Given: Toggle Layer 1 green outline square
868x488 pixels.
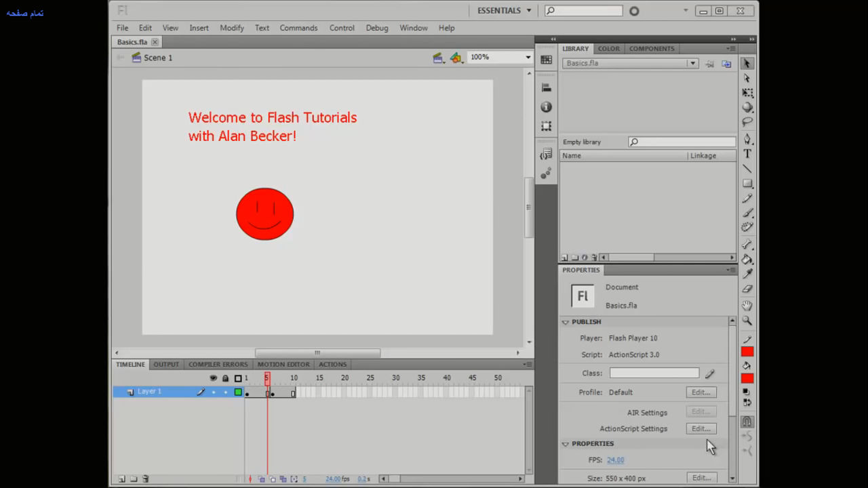Looking at the screenshot, I should point(238,392).
